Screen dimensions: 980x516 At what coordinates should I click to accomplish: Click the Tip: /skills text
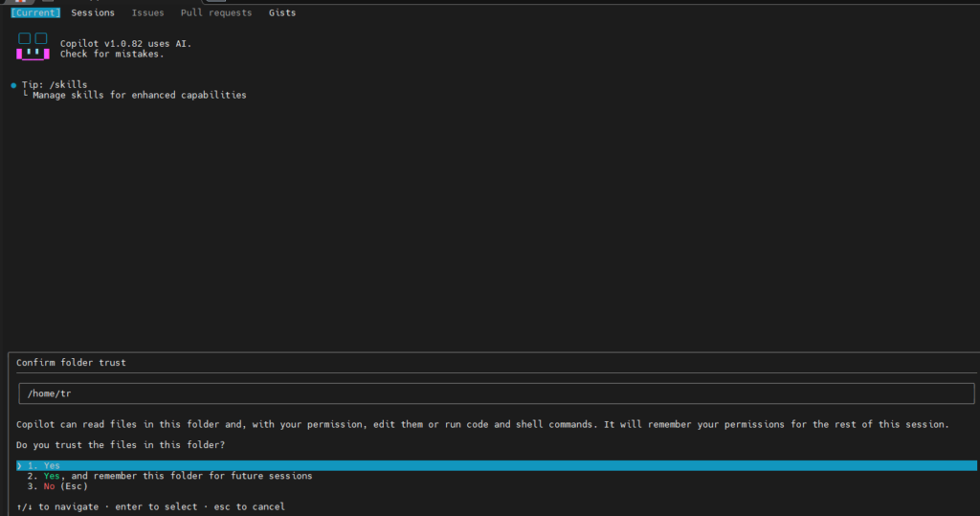(x=55, y=84)
